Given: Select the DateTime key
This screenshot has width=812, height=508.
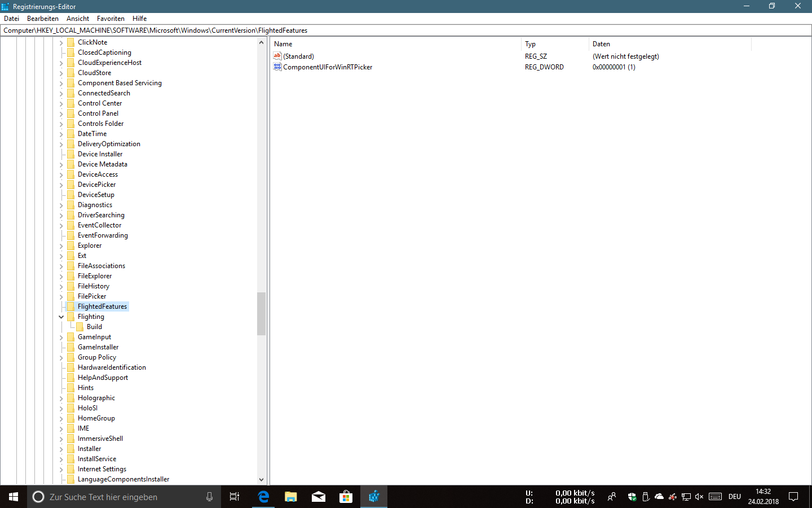Looking at the screenshot, I should tap(92, 134).
